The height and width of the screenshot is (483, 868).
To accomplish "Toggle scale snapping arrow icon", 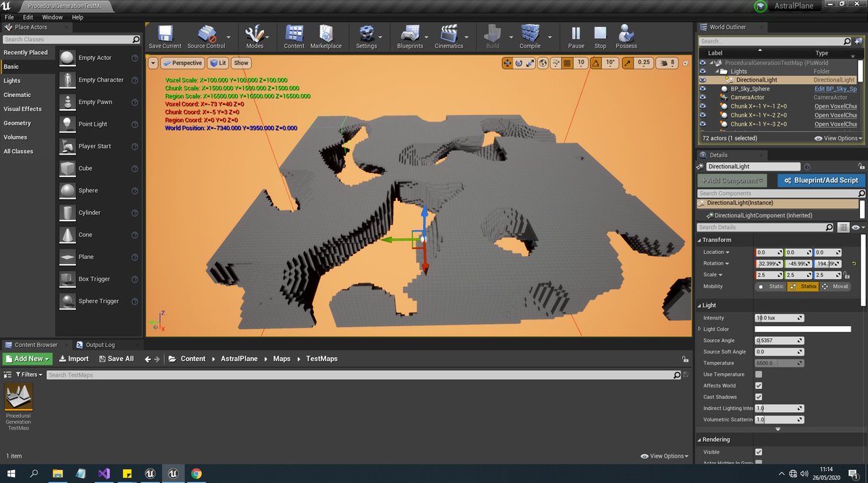I will [x=627, y=63].
